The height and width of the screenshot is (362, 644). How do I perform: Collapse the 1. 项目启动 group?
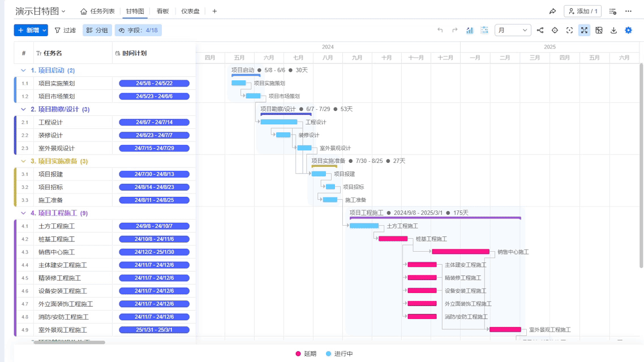coord(23,71)
